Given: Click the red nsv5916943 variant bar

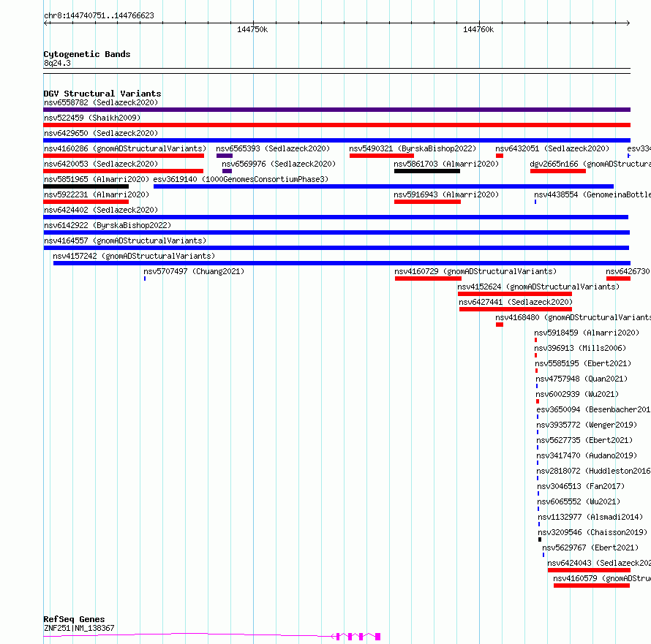Looking at the screenshot, I should tap(428, 202).
